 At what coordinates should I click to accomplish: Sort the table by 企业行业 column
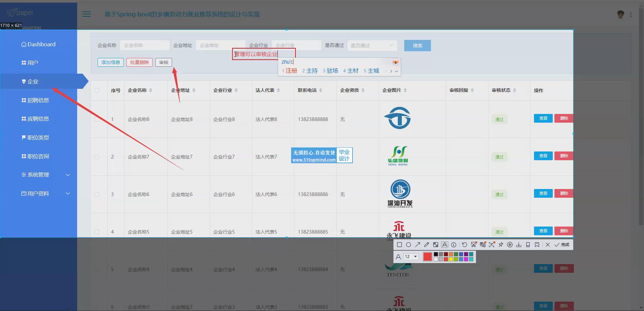(236, 90)
